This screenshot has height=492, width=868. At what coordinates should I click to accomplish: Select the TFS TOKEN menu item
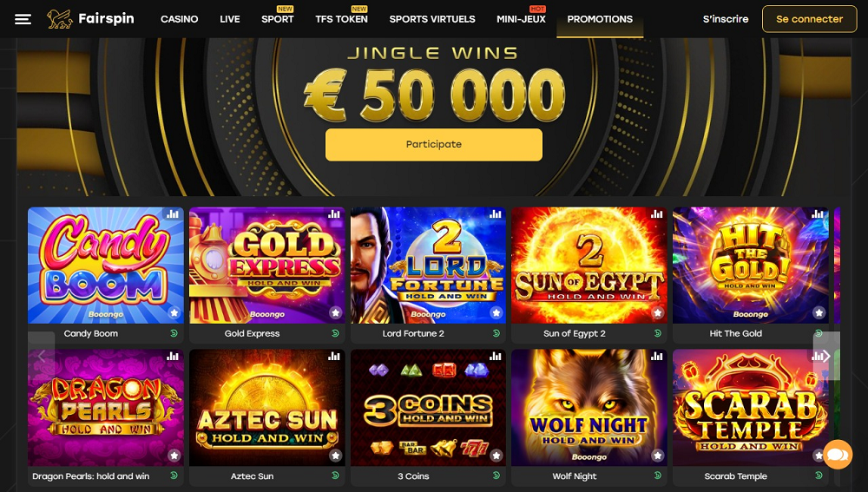click(341, 19)
